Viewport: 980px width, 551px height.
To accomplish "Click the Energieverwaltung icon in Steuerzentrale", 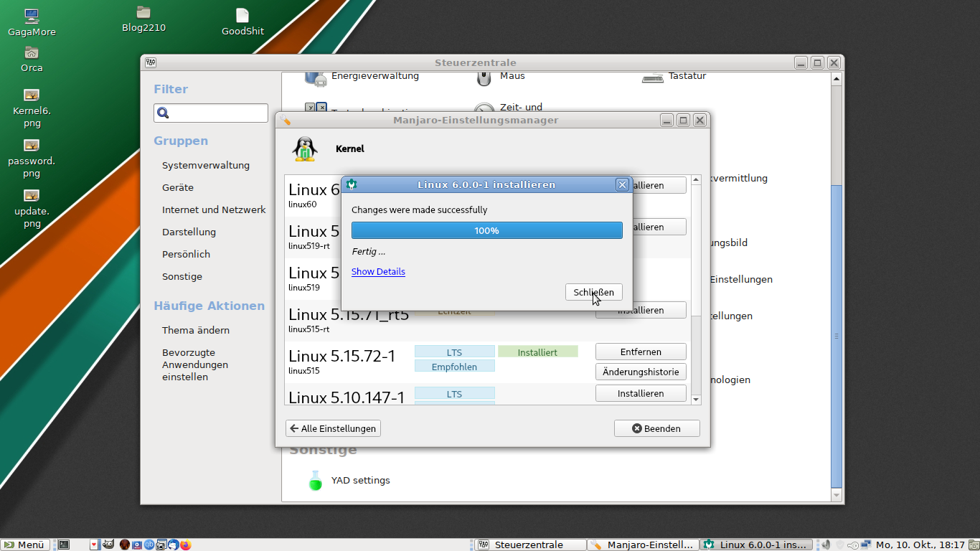I will pyautogui.click(x=316, y=77).
